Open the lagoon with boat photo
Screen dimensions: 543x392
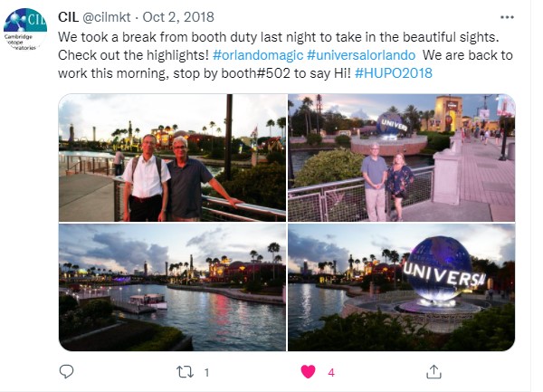point(172,287)
